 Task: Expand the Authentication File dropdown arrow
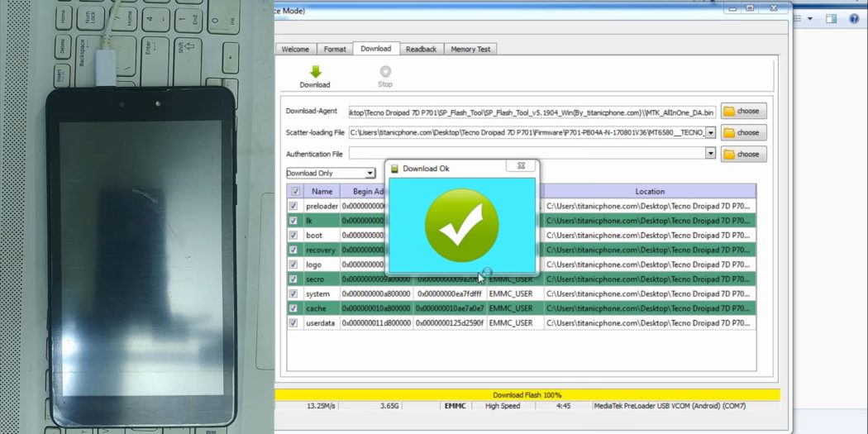click(x=711, y=153)
